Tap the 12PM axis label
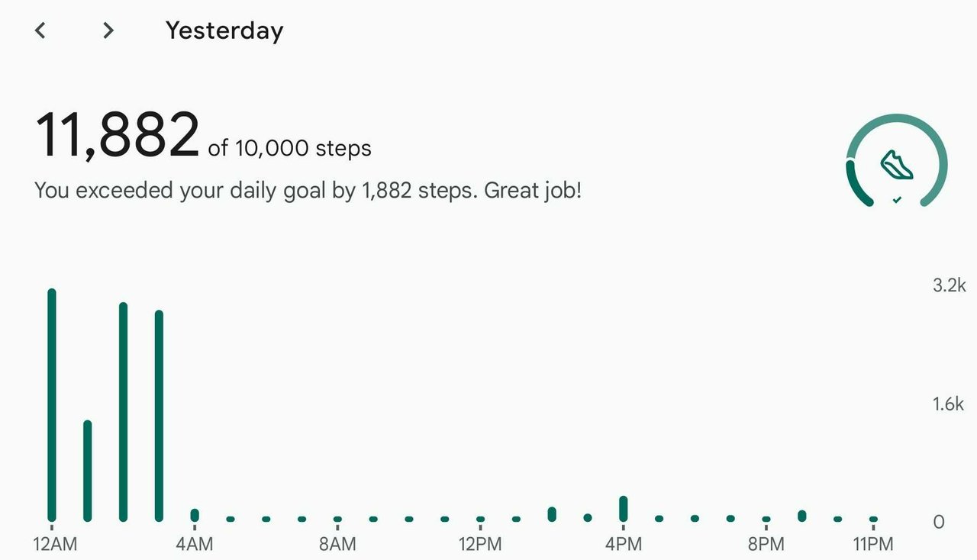The width and height of the screenshot is (977, 560). pyautogui.click(x=480, y=545)
